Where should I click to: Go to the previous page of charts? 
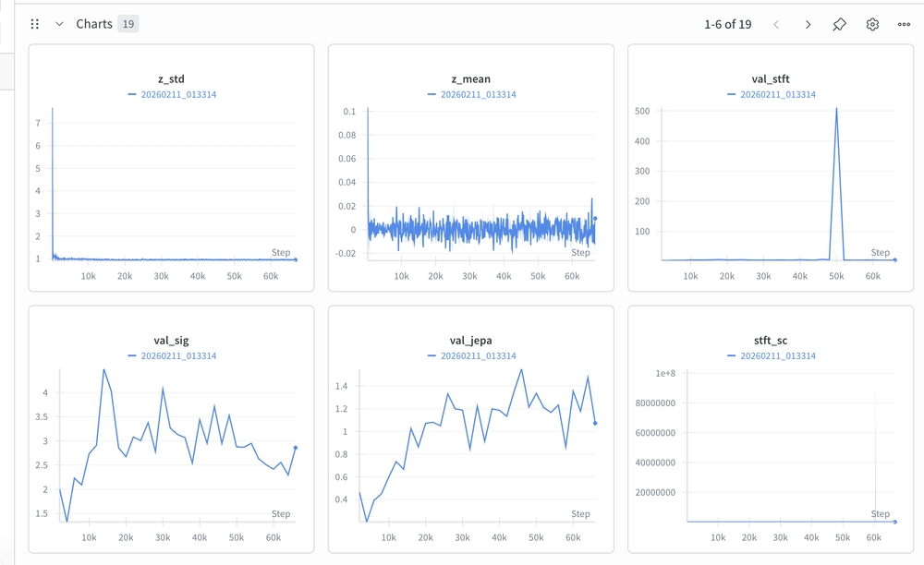pyautogui.click(x=776, y=24)
